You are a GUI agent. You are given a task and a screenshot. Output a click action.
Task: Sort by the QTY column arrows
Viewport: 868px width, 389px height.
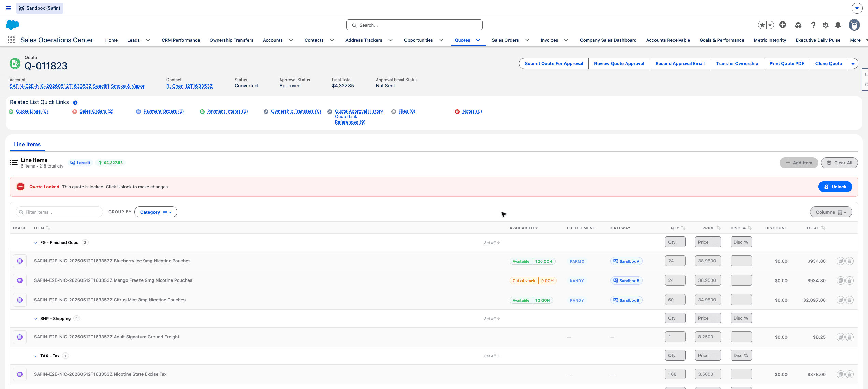pyautogui.click(x=683, y=228)
